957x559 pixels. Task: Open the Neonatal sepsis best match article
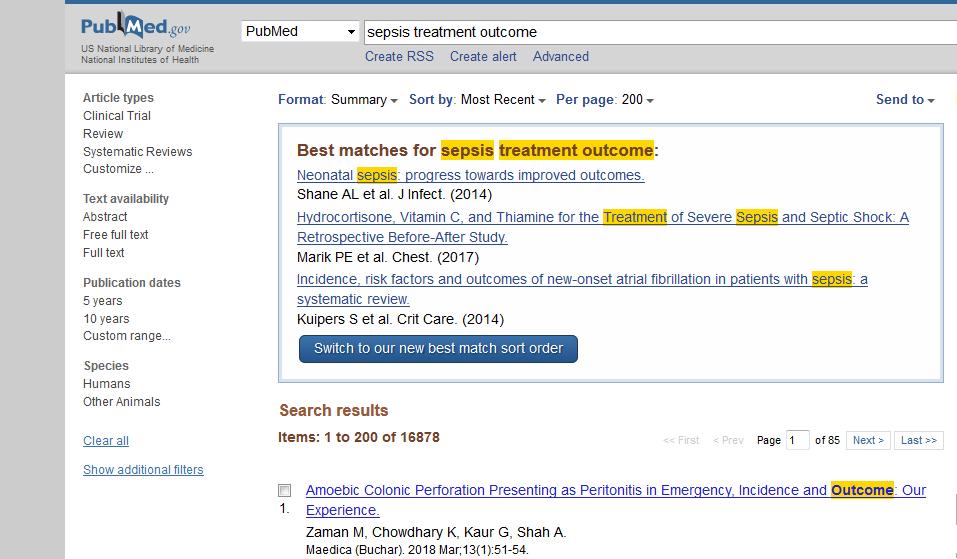click(x=471, y=175)
